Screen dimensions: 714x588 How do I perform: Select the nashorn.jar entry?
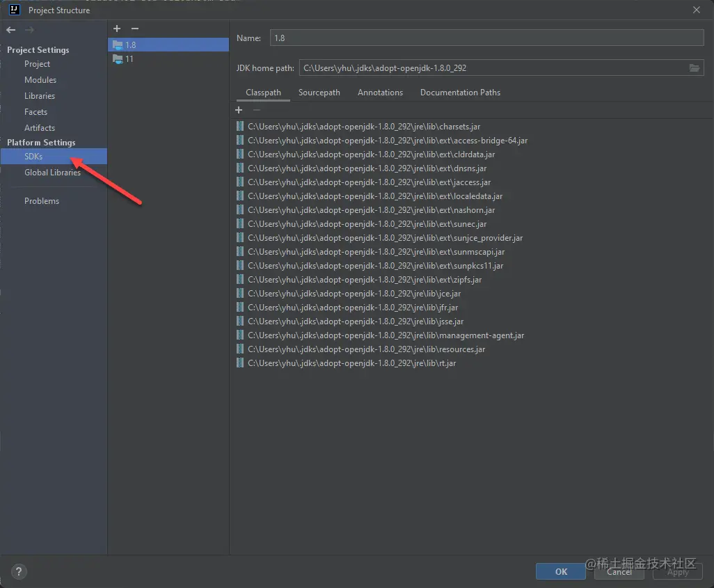point(371,210)
